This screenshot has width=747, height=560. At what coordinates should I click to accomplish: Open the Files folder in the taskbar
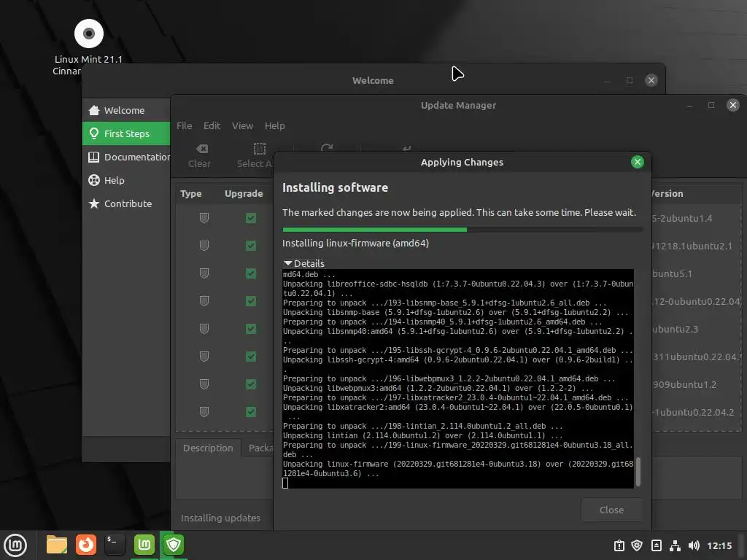(57, 545)
